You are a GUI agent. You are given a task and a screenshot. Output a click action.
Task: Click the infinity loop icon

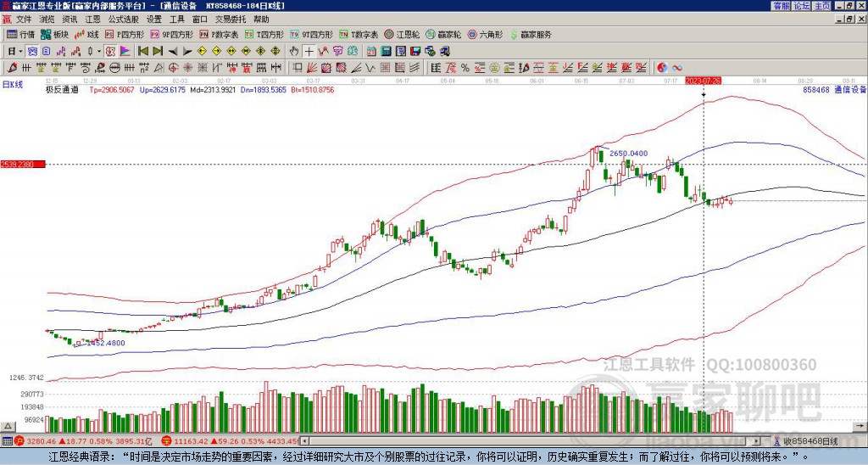point(677,68)
